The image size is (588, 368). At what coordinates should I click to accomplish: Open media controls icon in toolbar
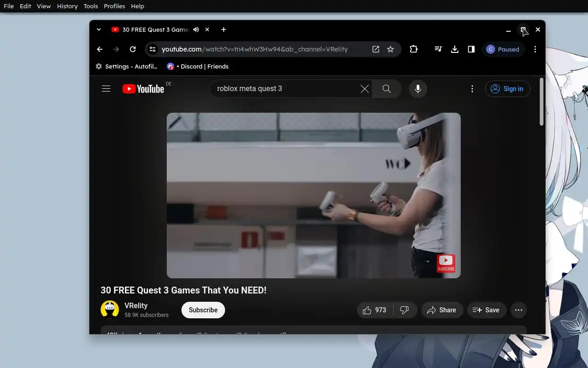tap(438, 49)
